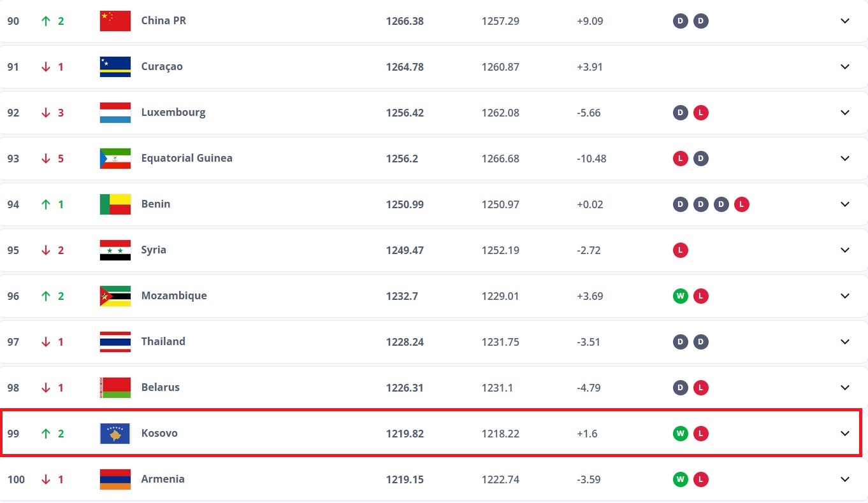Expand the Equatorial Guinea row
The image size is (868, 503).
[845, 159]
